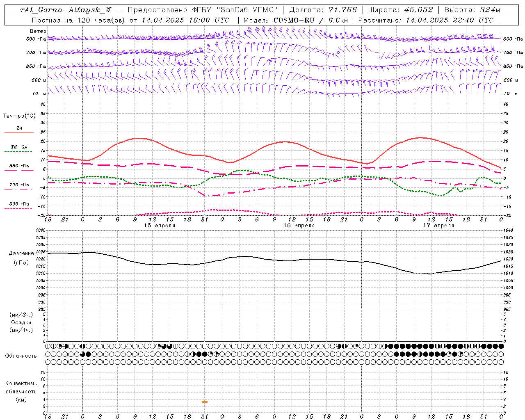Screen dimensions: 525x420
Task: Click the Высота: 324м value
Action: click(x=472, y=10)
